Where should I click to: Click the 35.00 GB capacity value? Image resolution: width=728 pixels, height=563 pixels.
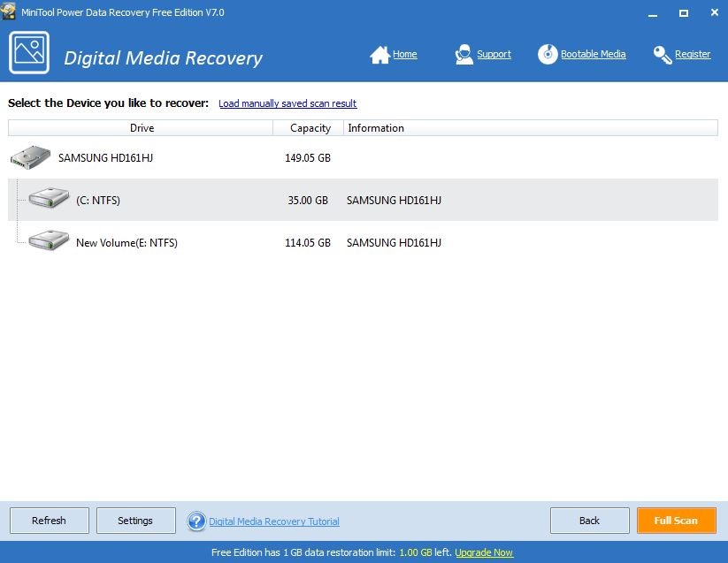[308, 200]
